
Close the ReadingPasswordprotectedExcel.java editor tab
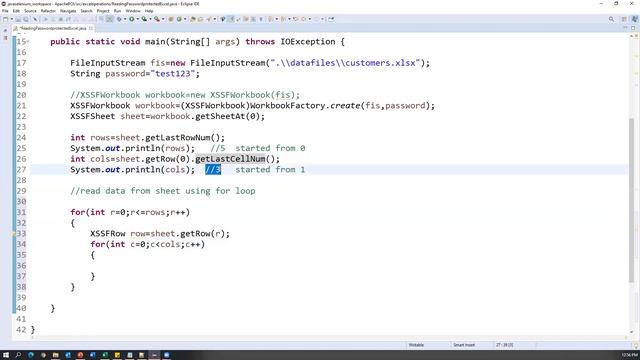pos(91,28)
